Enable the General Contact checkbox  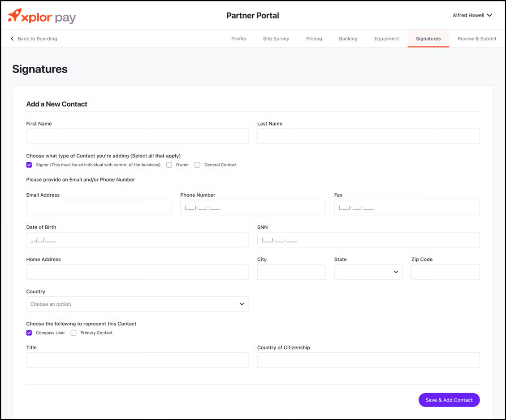click(x=197, y=165)
